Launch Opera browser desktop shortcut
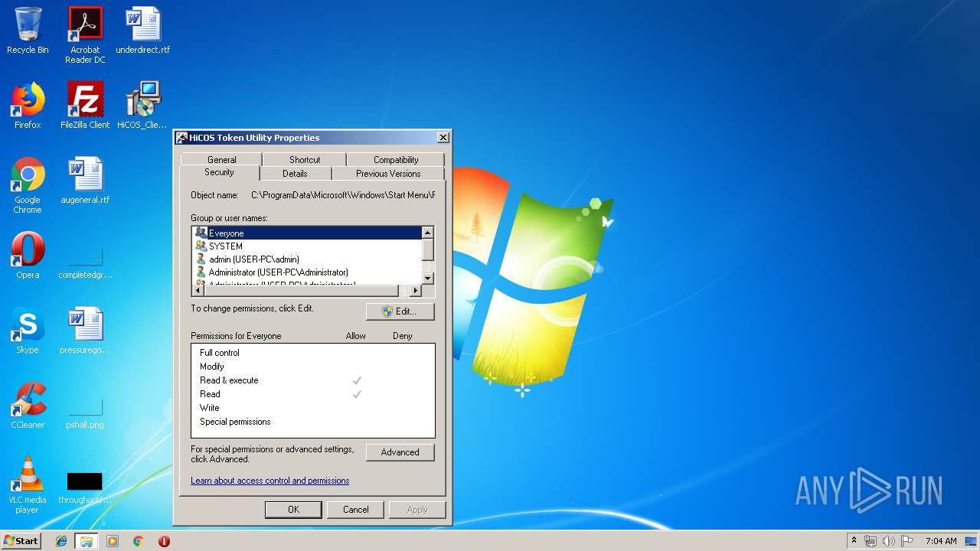Image resolution: width=980 pixels, height=551 pixels. pos(28,256)
